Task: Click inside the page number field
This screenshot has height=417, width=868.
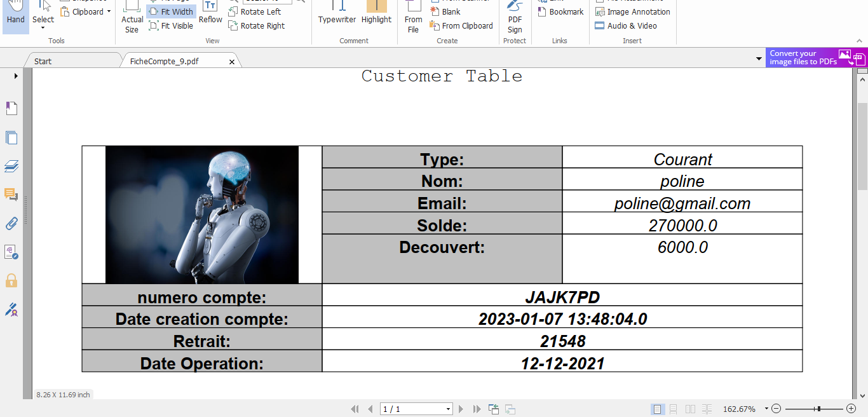Action: coord(413,409)
